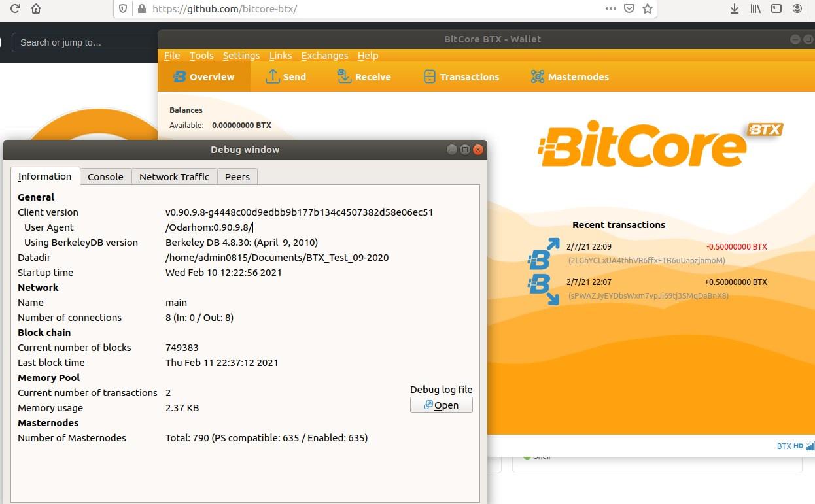Open the File menu in wallet
This screenshot has height=504, width=815.
tap(172, 56)
